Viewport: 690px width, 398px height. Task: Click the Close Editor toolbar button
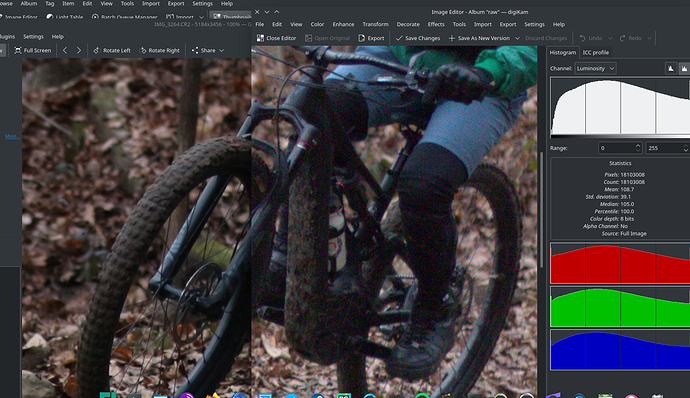(276, 38)
